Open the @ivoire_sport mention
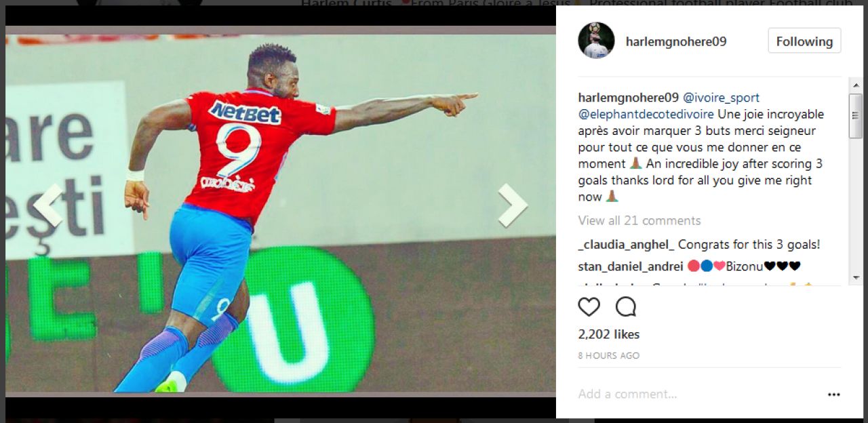The height and width of the screenshot is (423, 868). (x=721, y=98)
